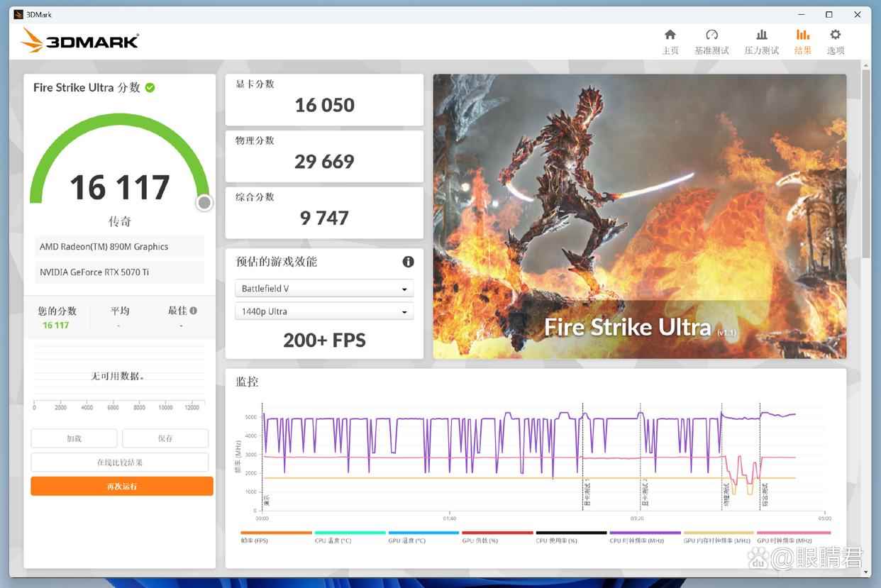This screenshot has height=588, width=881.
Task: Toggle the CPU 时钟频率 (MHz) legend swatch
Action: click(645, 533)
